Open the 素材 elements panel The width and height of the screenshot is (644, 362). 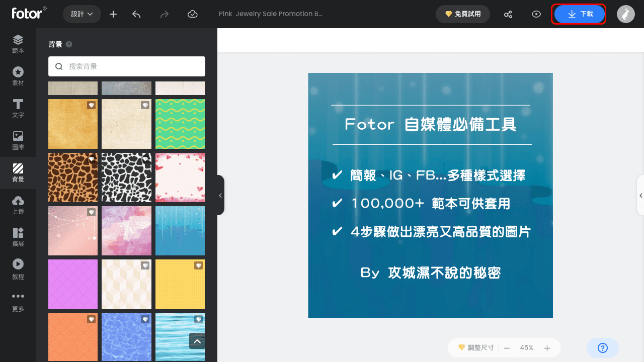(18, 76)
